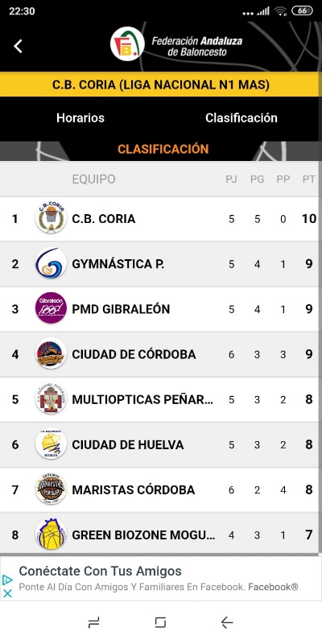Image resolution: width=322 pixels, height=644 pixels.
Task: Select the C.B. CORIA standings row
Action: 160,218
